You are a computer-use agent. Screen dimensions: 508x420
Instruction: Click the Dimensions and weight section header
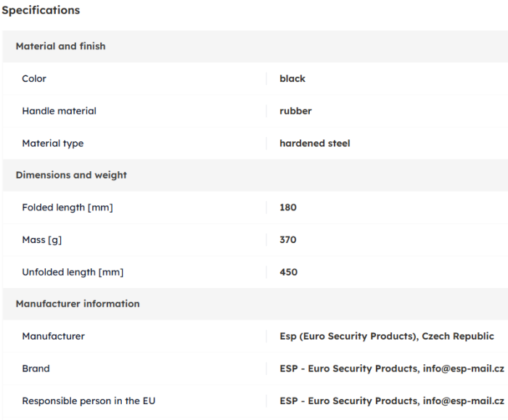coord(71,175)
